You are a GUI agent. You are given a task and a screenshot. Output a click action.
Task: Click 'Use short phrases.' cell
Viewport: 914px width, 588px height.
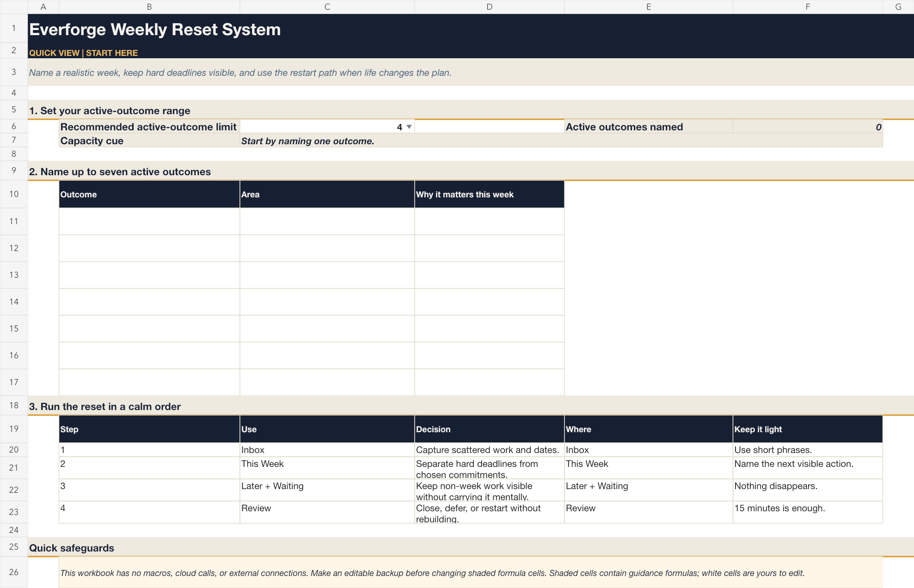tap(808, 450)
